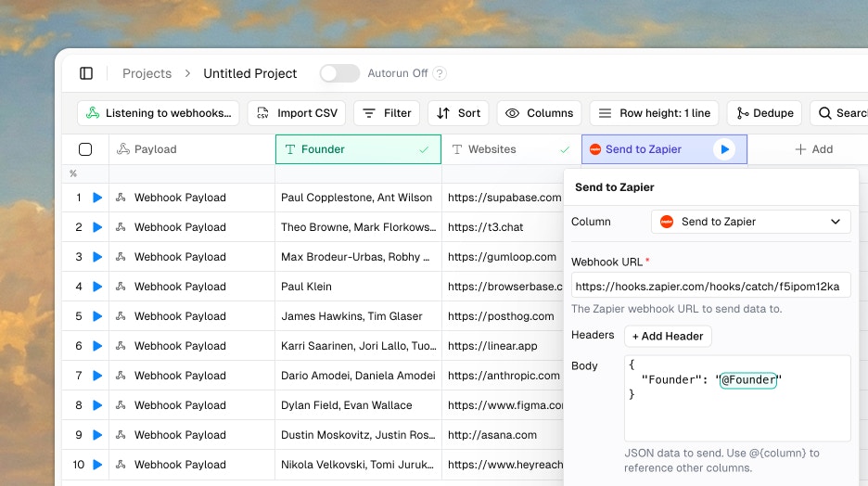The image size is (868, 486).
Task: Select the https://supabase.com cell
Action: pos(503,198)
